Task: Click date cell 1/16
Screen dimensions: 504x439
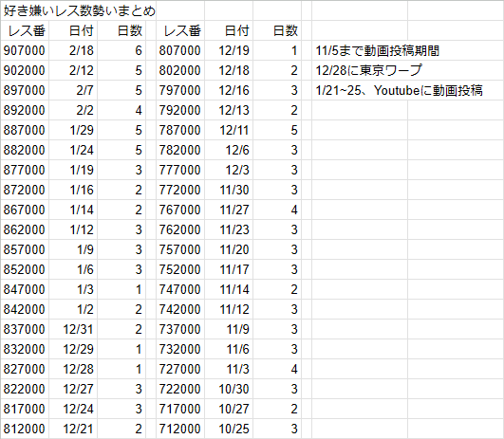Action: click(73, 190)
